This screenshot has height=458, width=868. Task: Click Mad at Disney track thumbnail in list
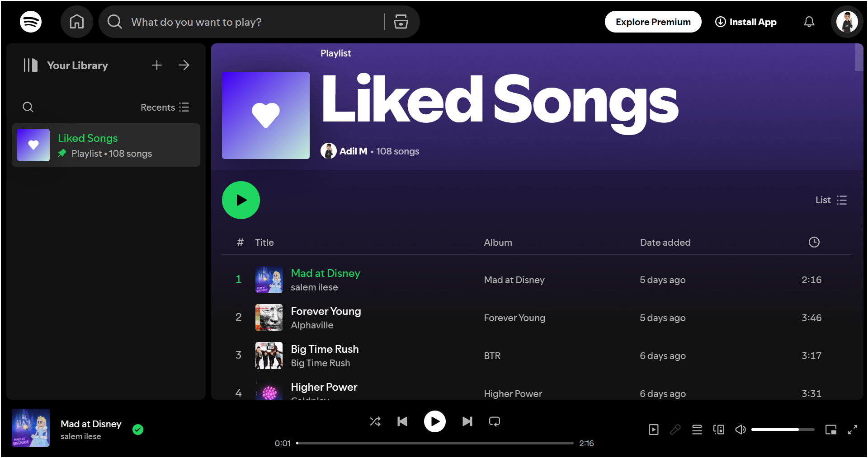pyautogui.click(x=269, y=280)
